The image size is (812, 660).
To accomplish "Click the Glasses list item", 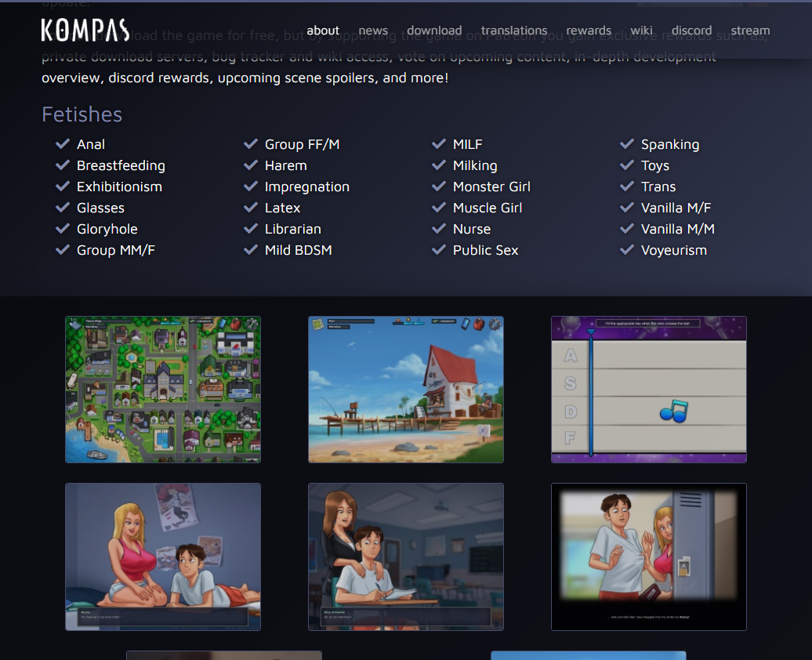I will click(100, 208).
